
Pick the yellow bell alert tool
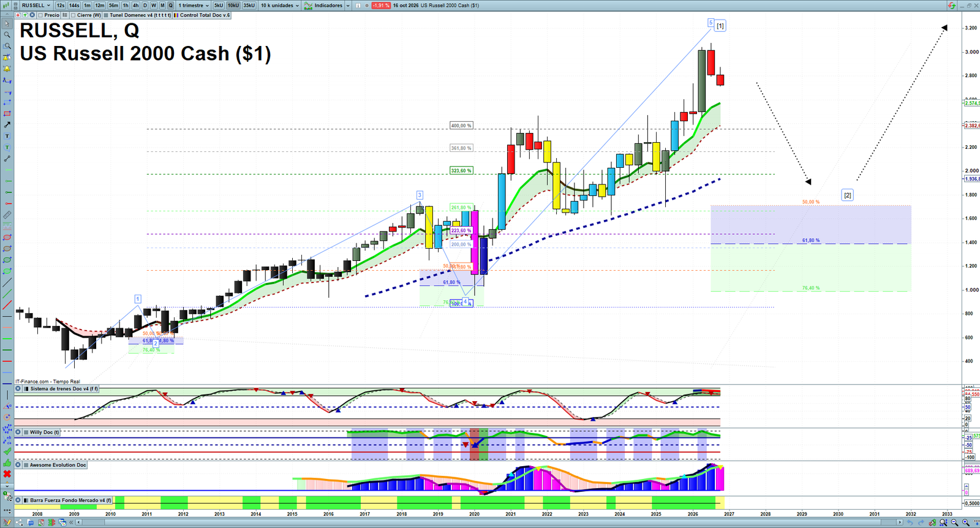click(x=7, y=69)
